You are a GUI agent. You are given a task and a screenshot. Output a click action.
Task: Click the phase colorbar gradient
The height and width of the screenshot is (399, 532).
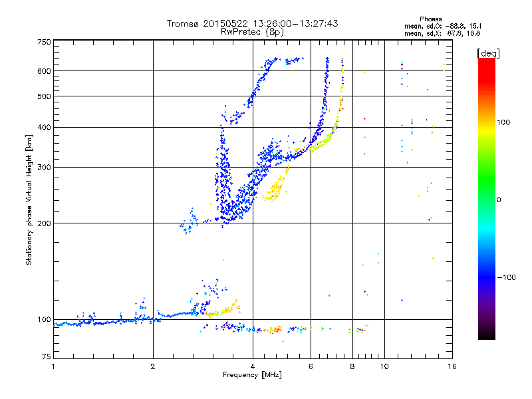click(x=487, y=199)
